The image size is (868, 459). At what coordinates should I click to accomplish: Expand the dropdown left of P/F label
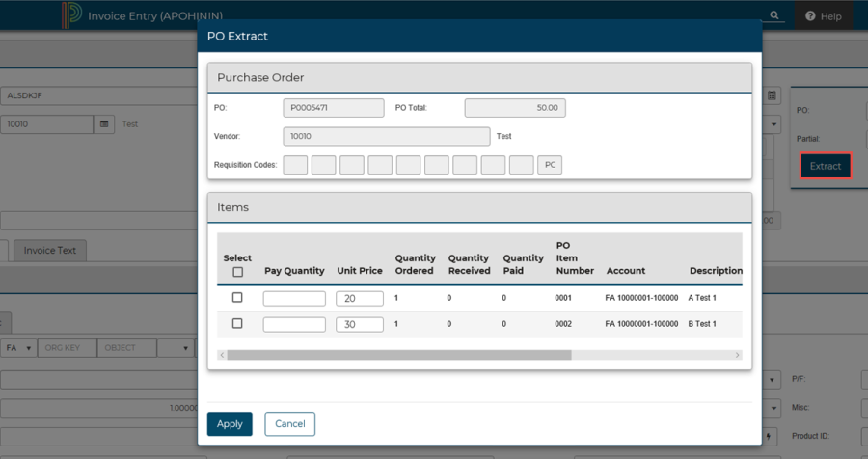pyautogui.click(x=773, y=381)
